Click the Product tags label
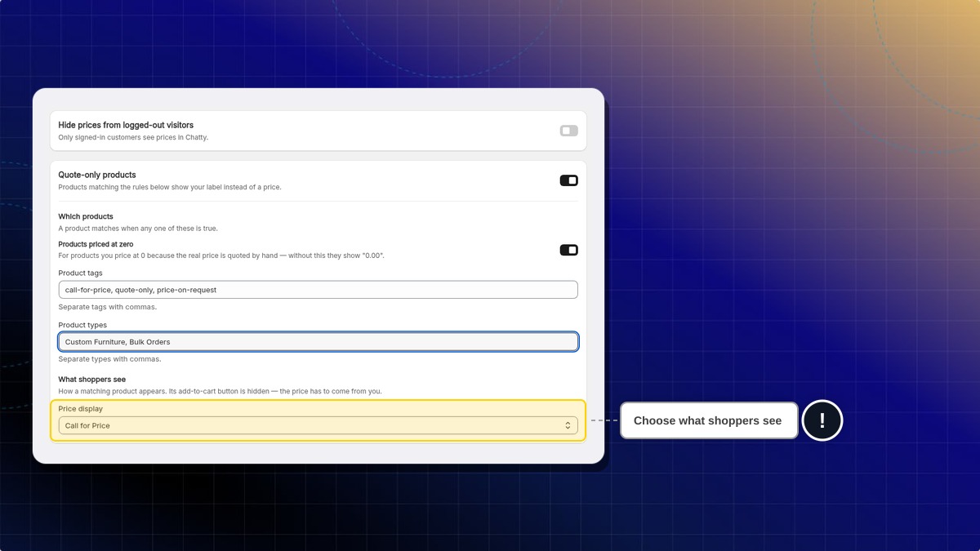The image size is (980, 551). (81, 273)
